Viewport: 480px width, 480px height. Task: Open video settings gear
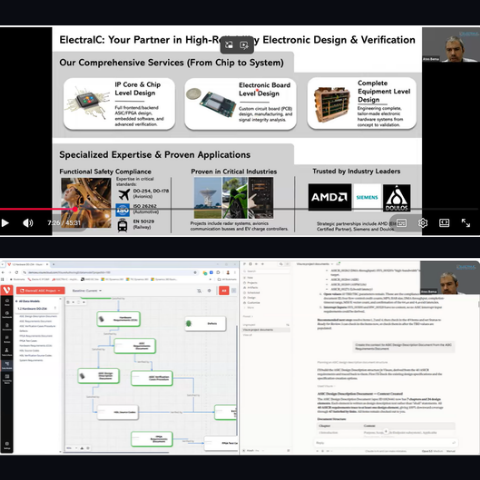point(423,223)
